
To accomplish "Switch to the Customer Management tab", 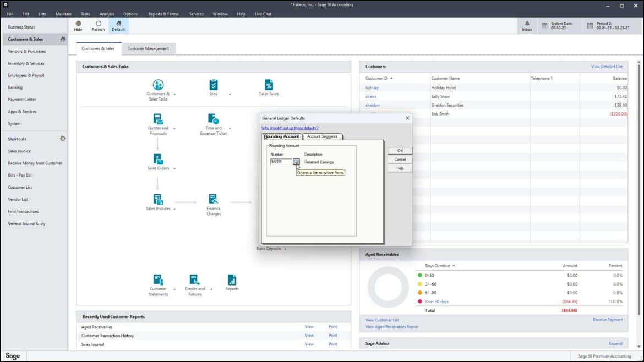I will [148, 48].
